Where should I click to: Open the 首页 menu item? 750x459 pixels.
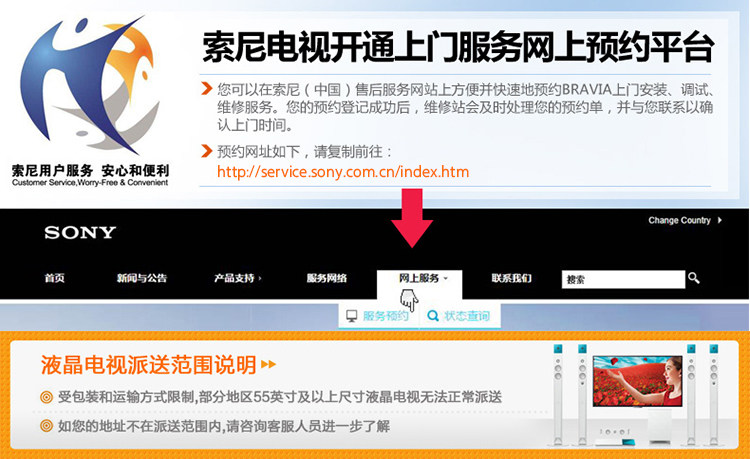55,278
